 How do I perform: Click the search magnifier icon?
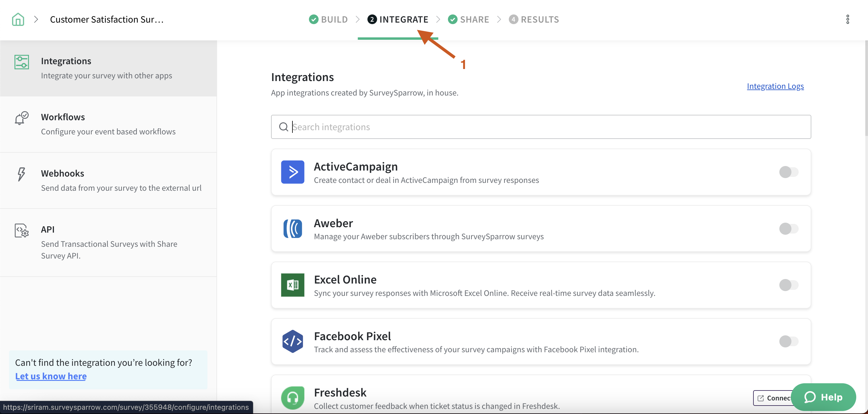pyautogui.click(x=283, y=127)
